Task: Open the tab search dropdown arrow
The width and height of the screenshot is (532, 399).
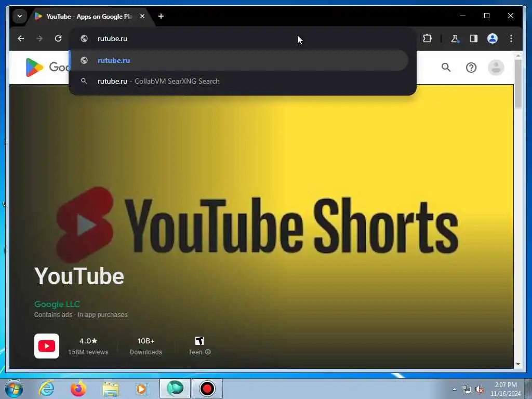Action: coord(20,16)
